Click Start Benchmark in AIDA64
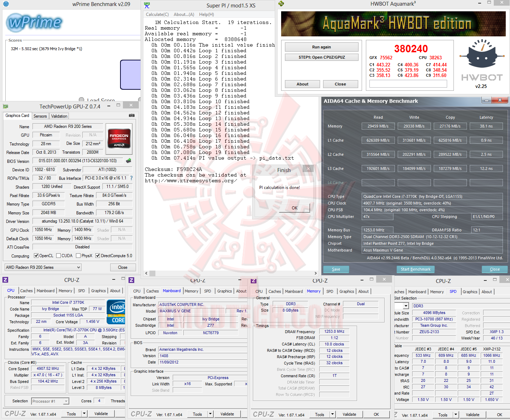510x420 pixels. (416, 269)
